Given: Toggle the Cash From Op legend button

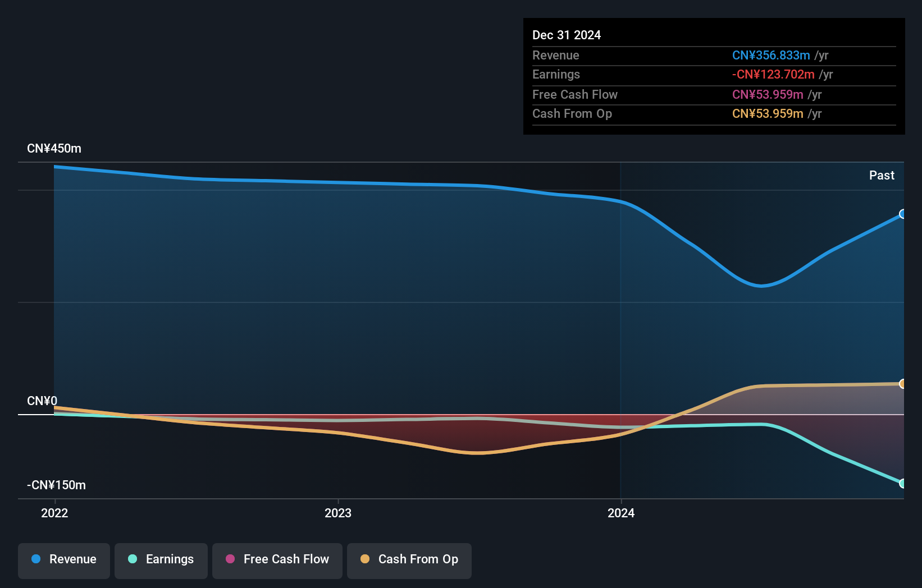Looking at the screenshot, I should [x=409, y=561].
